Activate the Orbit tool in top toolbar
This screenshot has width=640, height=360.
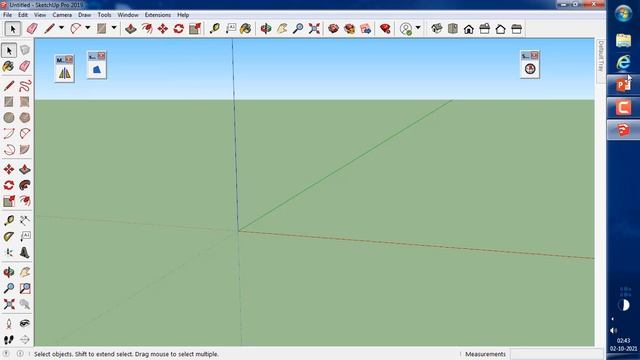pyautogui.click(x=266, y=29)
